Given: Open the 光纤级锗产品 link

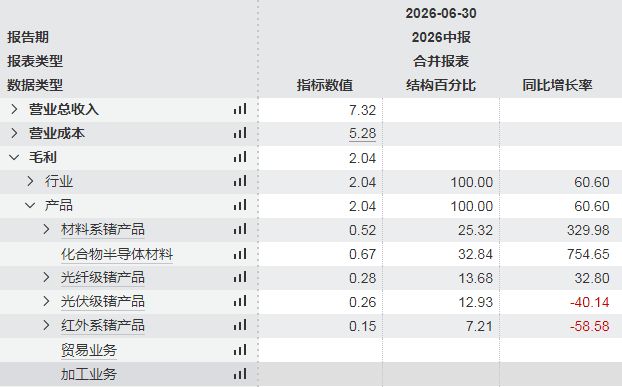Looking at the screenshot, I should coord(103,278).
